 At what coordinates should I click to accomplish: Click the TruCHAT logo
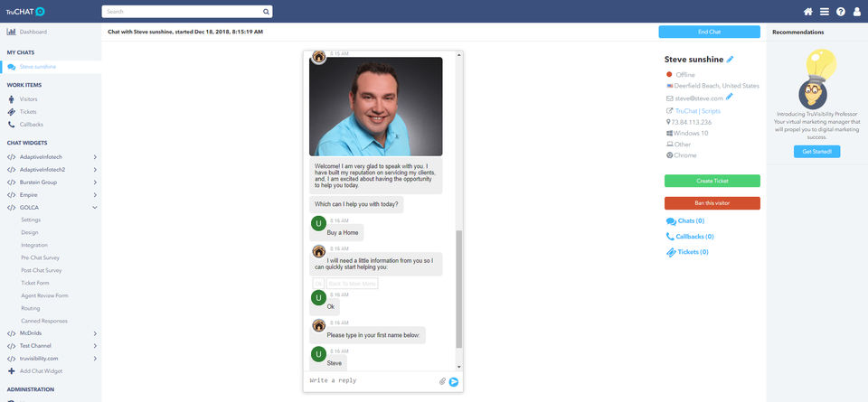point(25,11)
